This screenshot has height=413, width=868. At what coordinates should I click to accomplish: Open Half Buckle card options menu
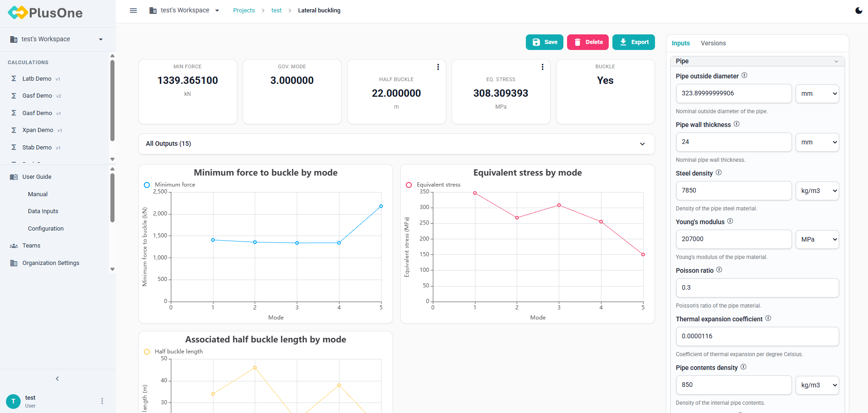coord(438,67)
